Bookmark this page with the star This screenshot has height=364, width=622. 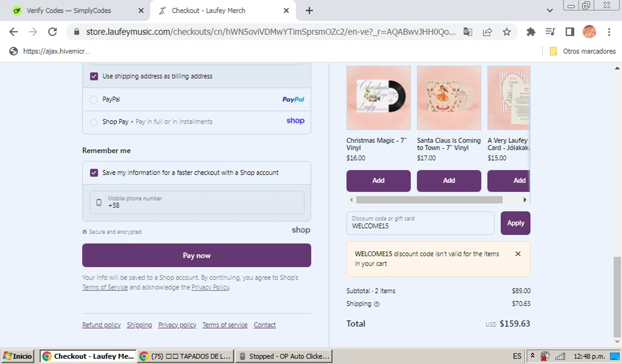click(x=507, y=32)
